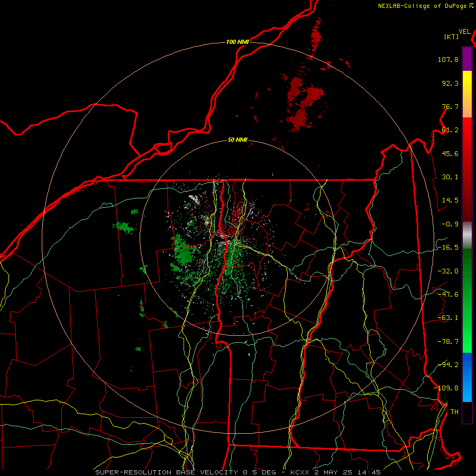Click the [KT] units label
This screenshot has width=476, height=476.
coord(452,36)
